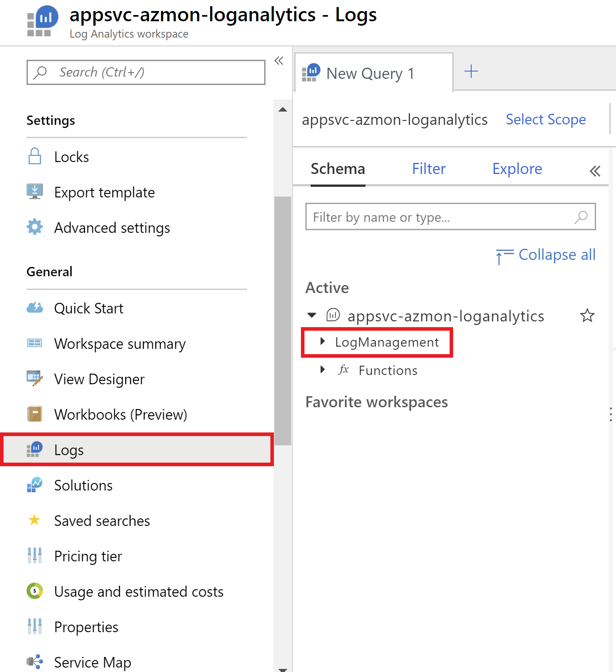Collapse the schema pane with double chevron
Image resolution: width=616 pixels, height=672 pixels.
click(x=595, y=171)
